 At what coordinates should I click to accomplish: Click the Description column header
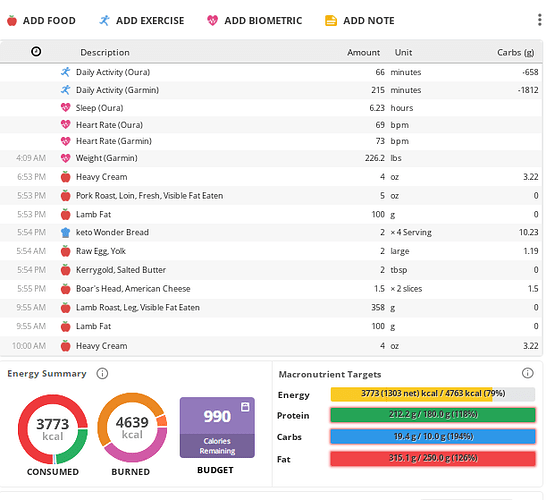pos(105,52)
